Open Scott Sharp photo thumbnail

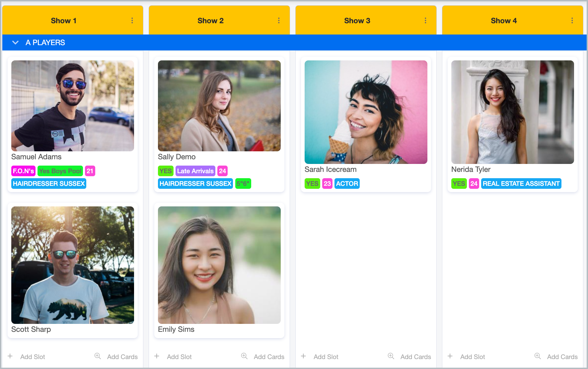tap(73, 265)
